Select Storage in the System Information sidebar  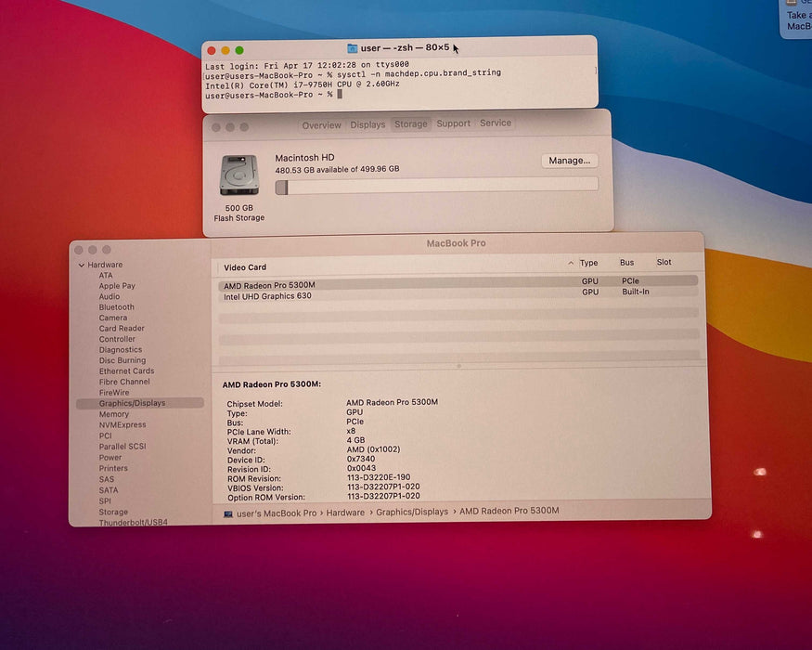coord(113,513)
